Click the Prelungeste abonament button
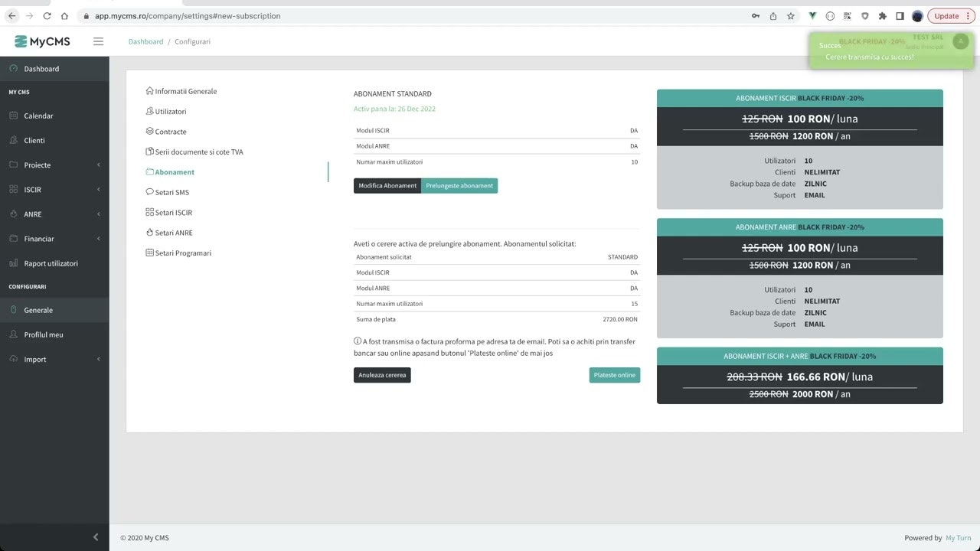 coord(459,186)
